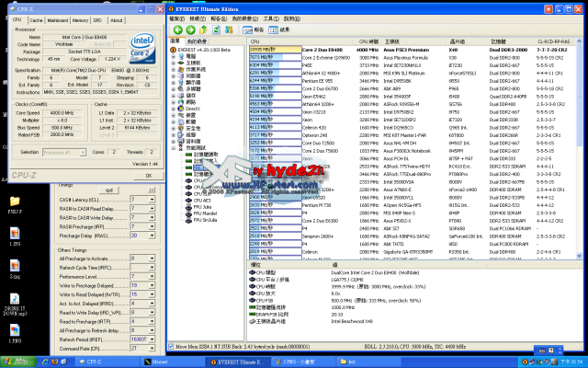Open the Report wizard toolbar button
The width and height of the screenshot is (588, 368).
(254, 29)
